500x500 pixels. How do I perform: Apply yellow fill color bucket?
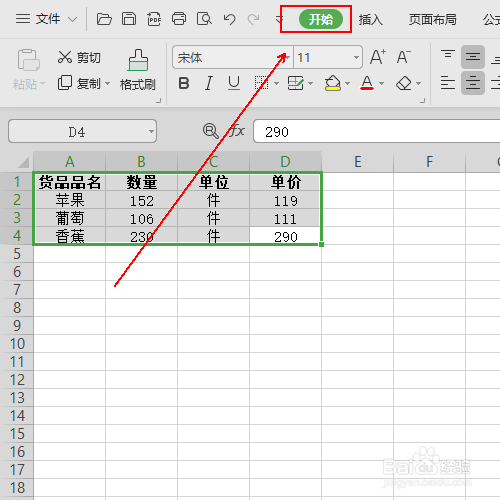coord(332,83)
